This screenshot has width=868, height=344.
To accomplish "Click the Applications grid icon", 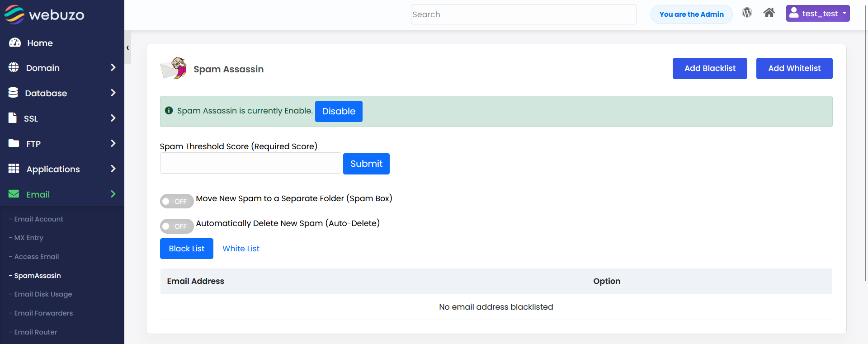I will pos(14,169).
